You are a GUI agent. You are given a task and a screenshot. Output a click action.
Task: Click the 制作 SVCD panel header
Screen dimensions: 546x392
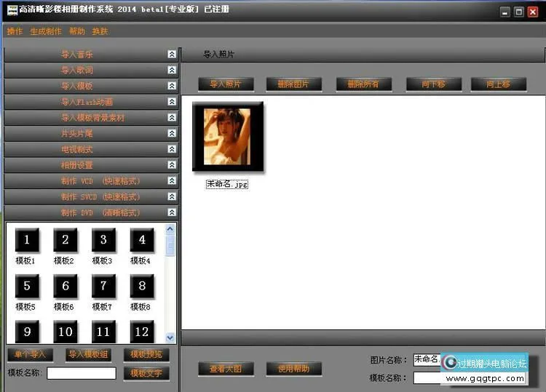(x=91, y=196)
